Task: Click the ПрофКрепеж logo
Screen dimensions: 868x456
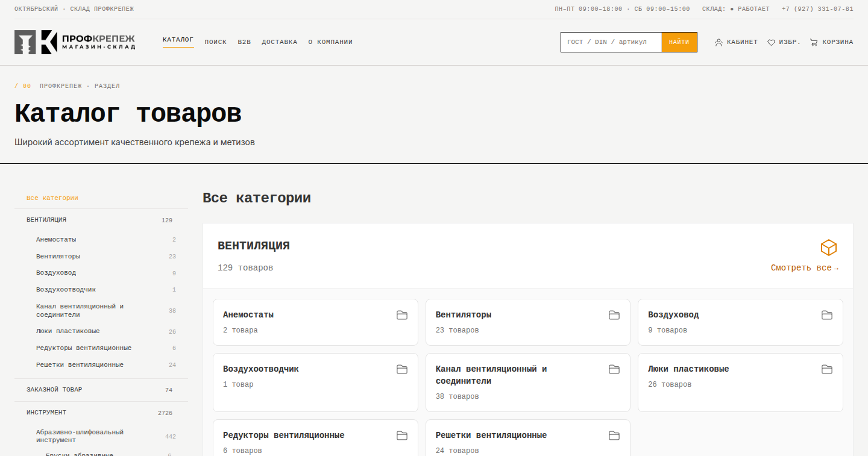Action: coord(75,42)
